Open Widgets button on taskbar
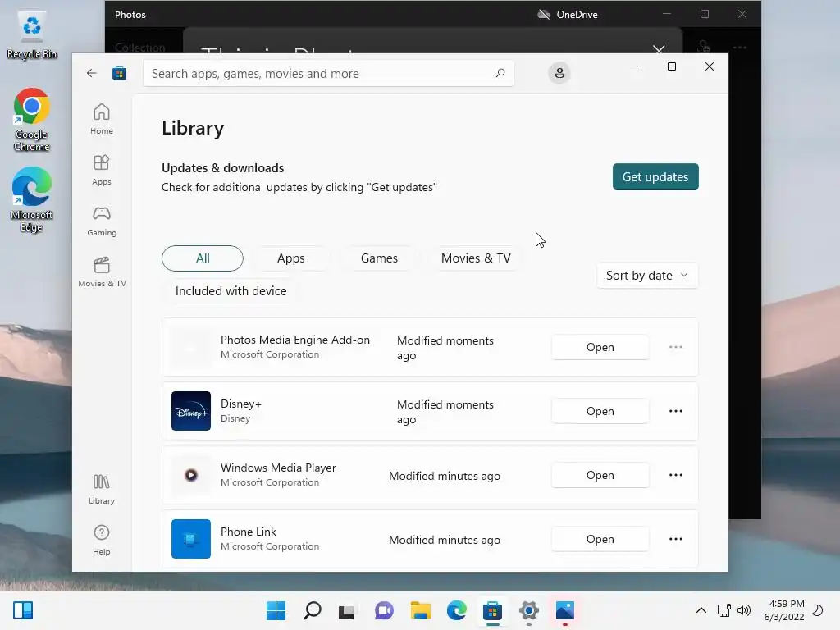The width and height of the screenshot is (840, 630). (23, 610)
